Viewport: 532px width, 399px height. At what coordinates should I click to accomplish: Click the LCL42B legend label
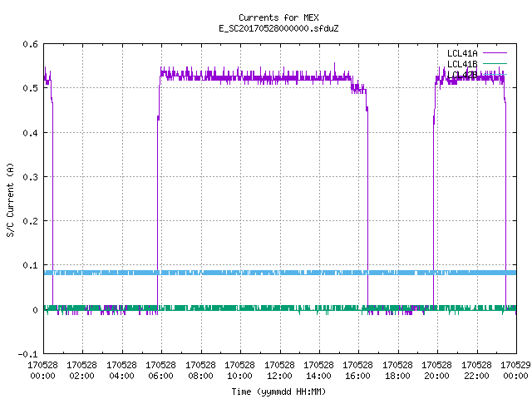click(x=462, y=75)
